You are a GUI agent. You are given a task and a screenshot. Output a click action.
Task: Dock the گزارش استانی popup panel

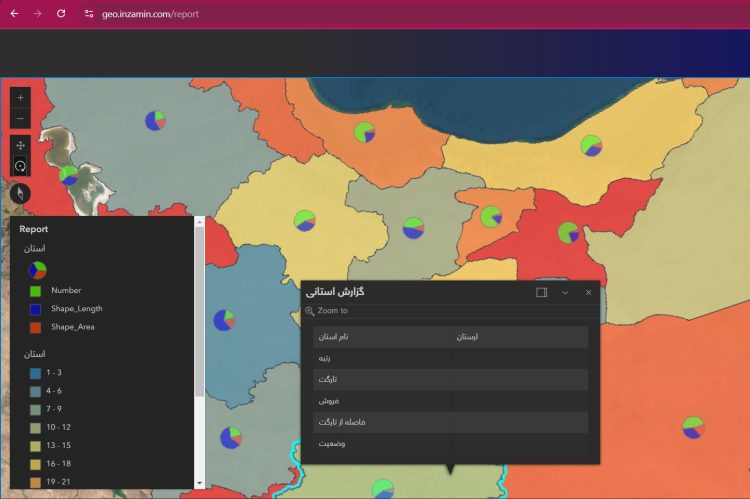[541, 292]
